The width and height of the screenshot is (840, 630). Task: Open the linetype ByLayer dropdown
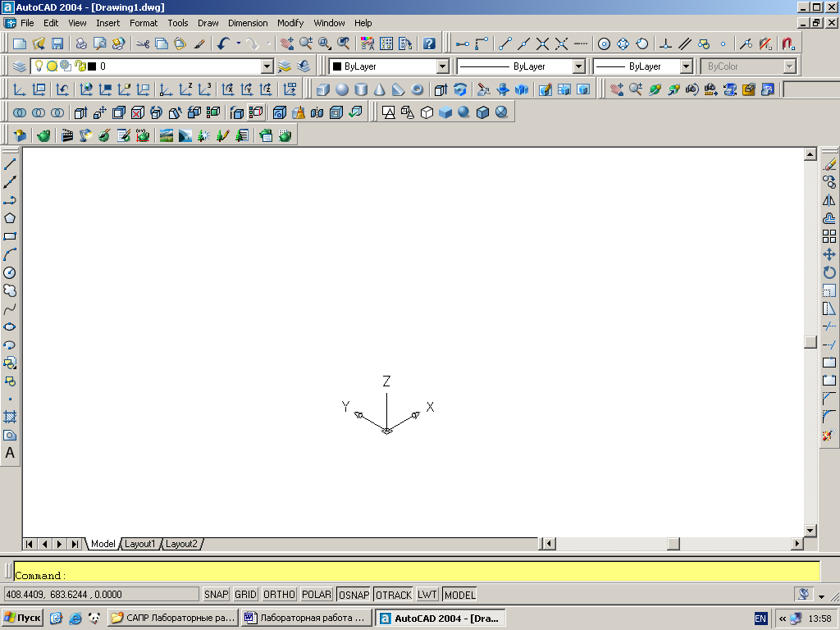tap(578, 66)
